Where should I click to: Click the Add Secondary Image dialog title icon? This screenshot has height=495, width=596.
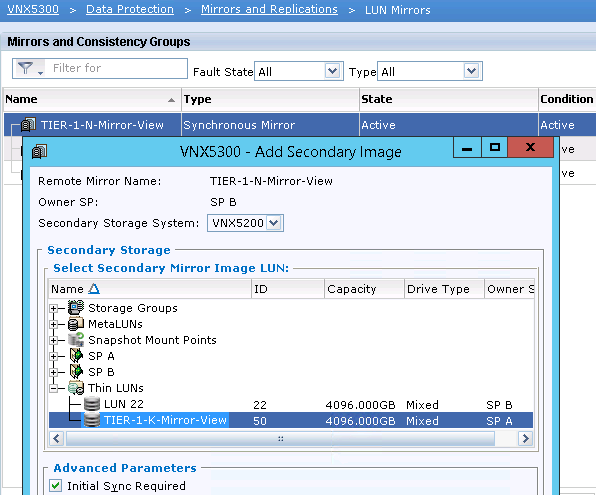(x=40, y=151)
